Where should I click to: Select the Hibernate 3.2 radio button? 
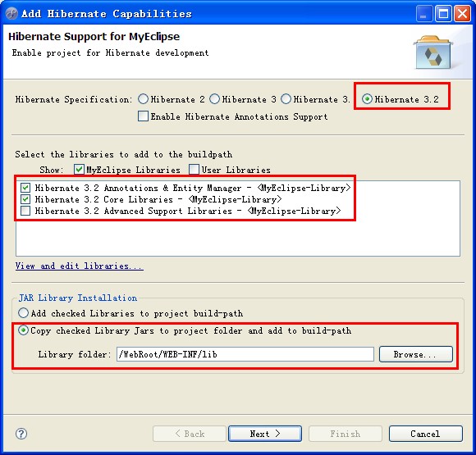(x=367, y=99)
